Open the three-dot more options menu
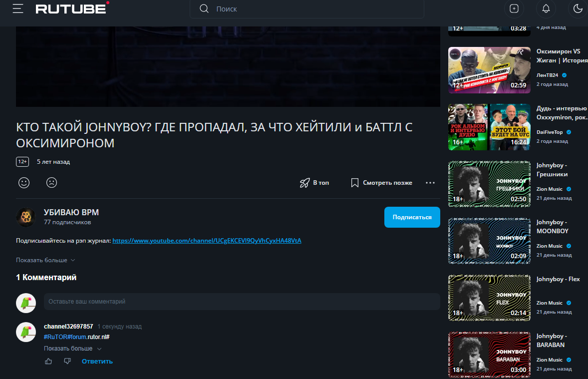The width and height of the screenshot is (588, 379). [430, 183]
